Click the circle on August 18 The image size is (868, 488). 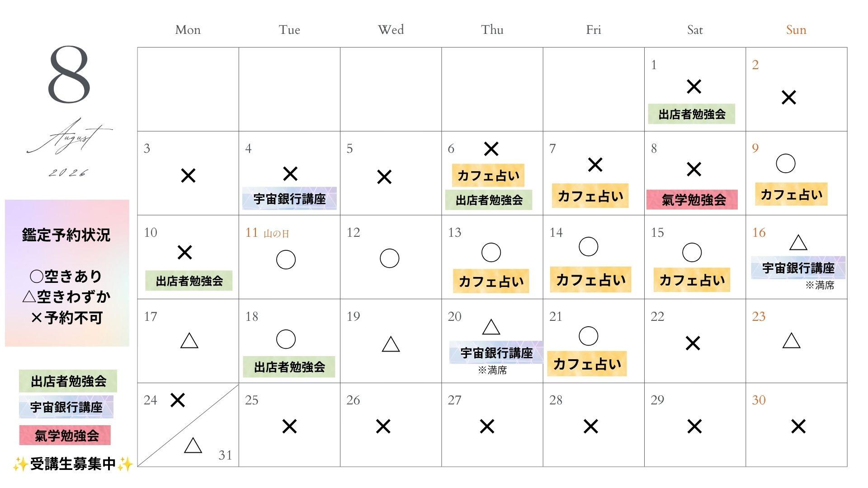(x=286, y=339)
